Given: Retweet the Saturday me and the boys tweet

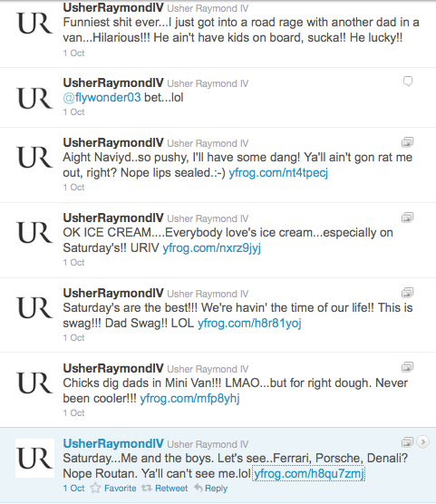Looking at the screenshot, I should (165, 489).
